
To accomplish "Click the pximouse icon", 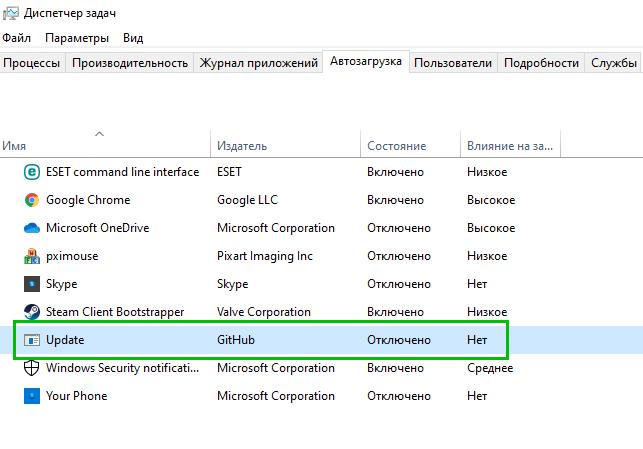I will pos(32,256).
